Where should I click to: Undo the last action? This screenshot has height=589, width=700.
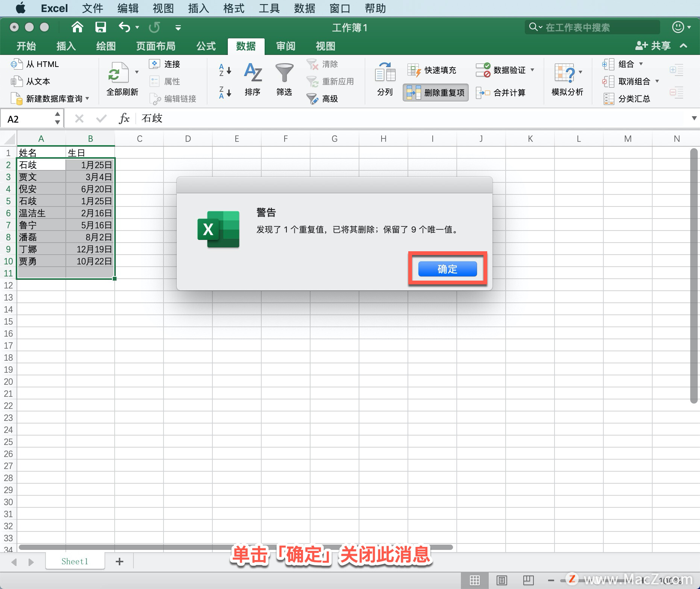124,27
